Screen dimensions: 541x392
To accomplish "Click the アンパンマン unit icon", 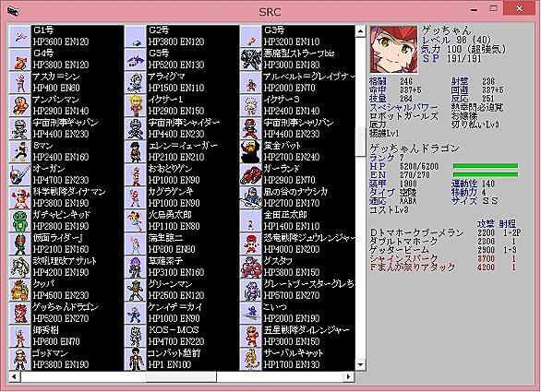I will [x=19, y=105].
